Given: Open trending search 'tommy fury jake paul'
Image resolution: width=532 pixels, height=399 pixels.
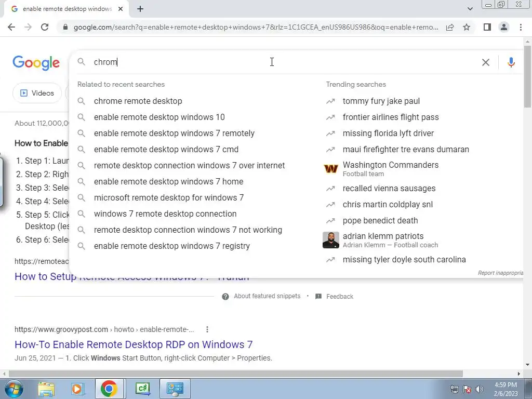Looking at the screenshot, I should (381, 101).
